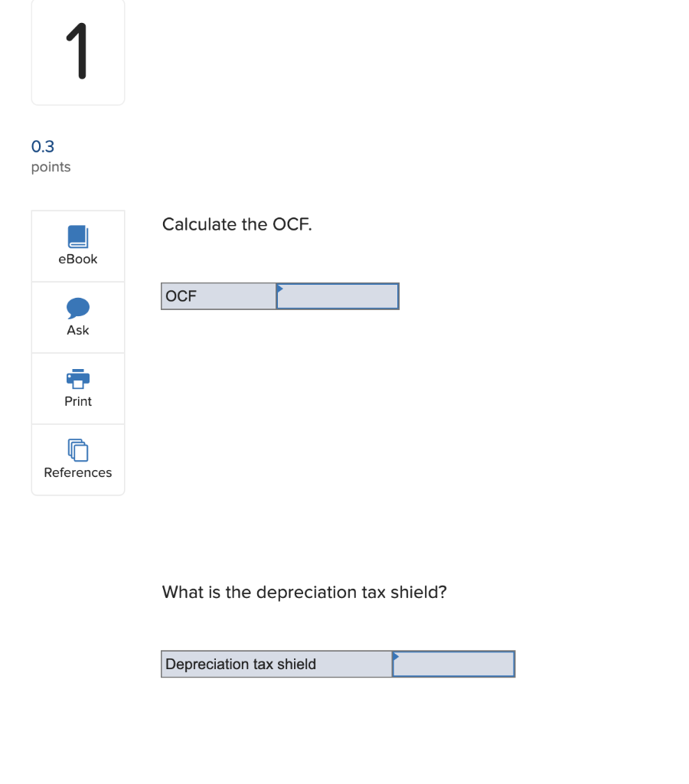
Task: Open the 0.3 points score link
Action: pos(42,146)
